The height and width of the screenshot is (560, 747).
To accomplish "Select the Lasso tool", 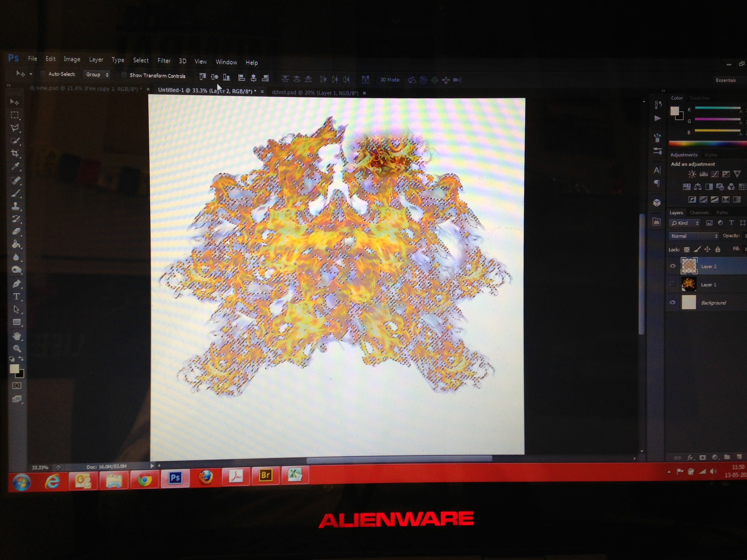I will point(15,128).
